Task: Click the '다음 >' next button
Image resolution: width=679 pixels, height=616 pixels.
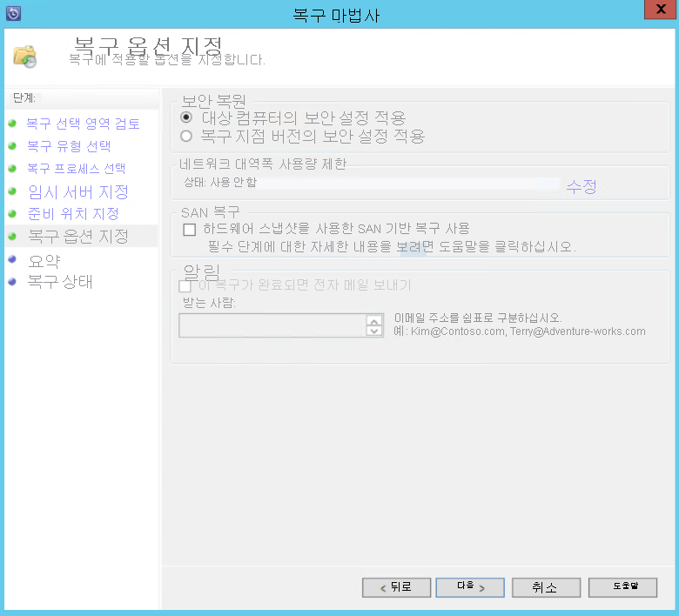Action: click(470, 587)
